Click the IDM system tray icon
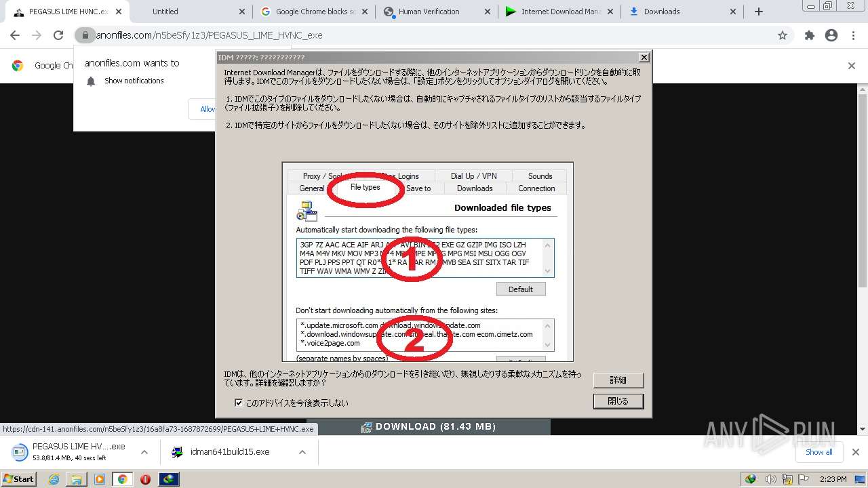The height and width of the screenshot is (488, 868). [x=750, y=479]
